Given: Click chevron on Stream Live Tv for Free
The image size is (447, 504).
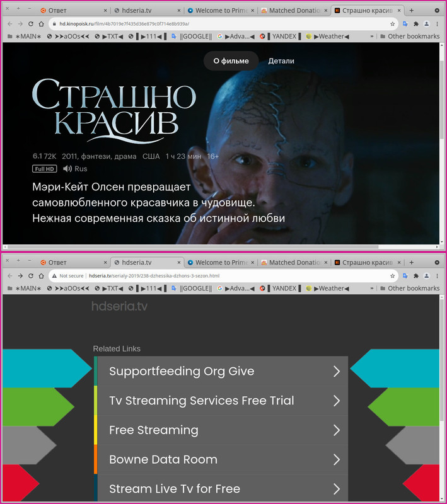Looking at the screenshot, I should pos(337,489).
